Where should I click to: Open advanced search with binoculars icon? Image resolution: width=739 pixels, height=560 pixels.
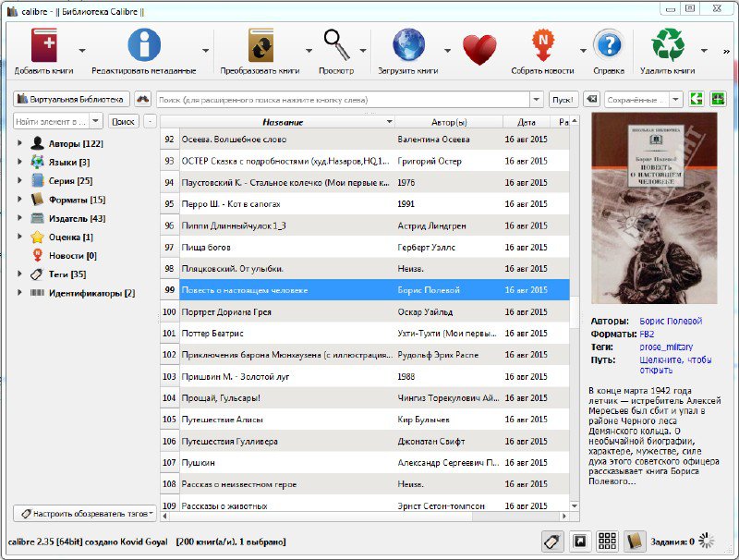(x=142, y=99)
